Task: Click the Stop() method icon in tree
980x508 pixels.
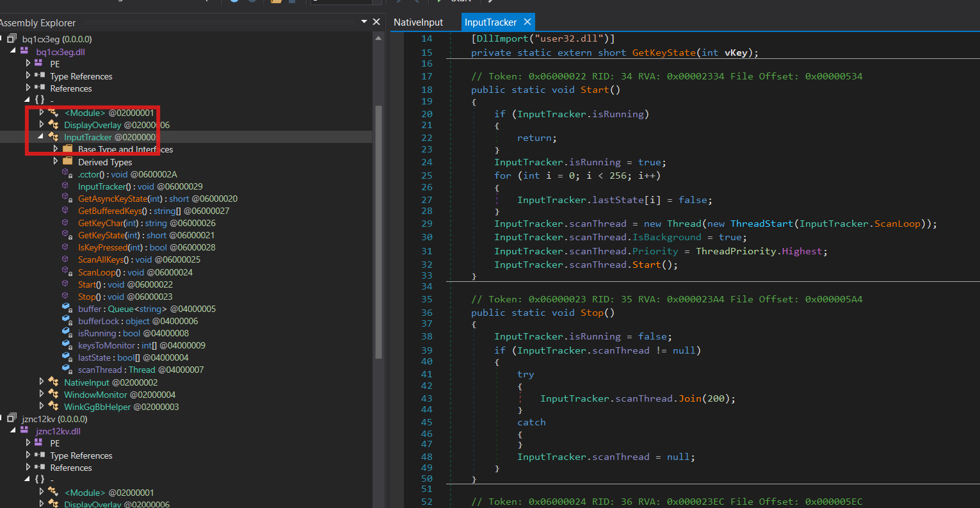Action: coord(67,297)
